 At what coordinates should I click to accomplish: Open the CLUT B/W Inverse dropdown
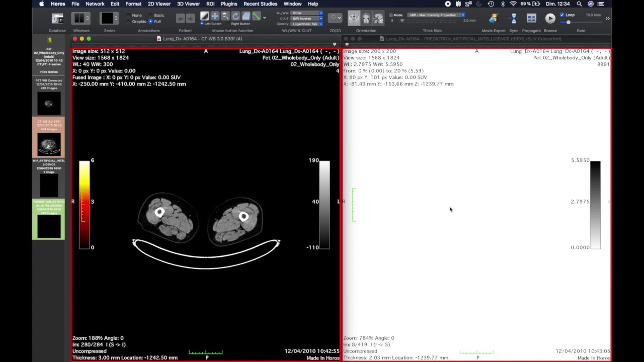[x=307, y=19]
